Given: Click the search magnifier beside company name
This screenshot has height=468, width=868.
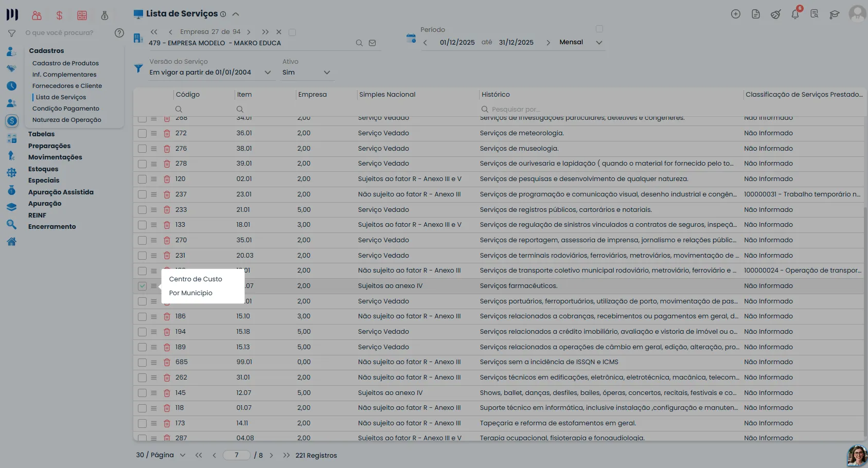Looking at the screenshot, I should click(359, 43).
